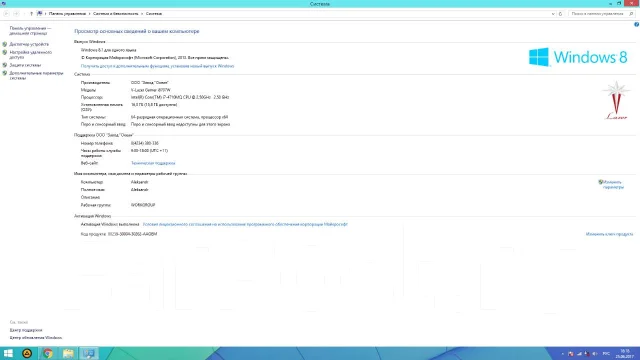Click the Windows 8 logo

click(578, 57)
